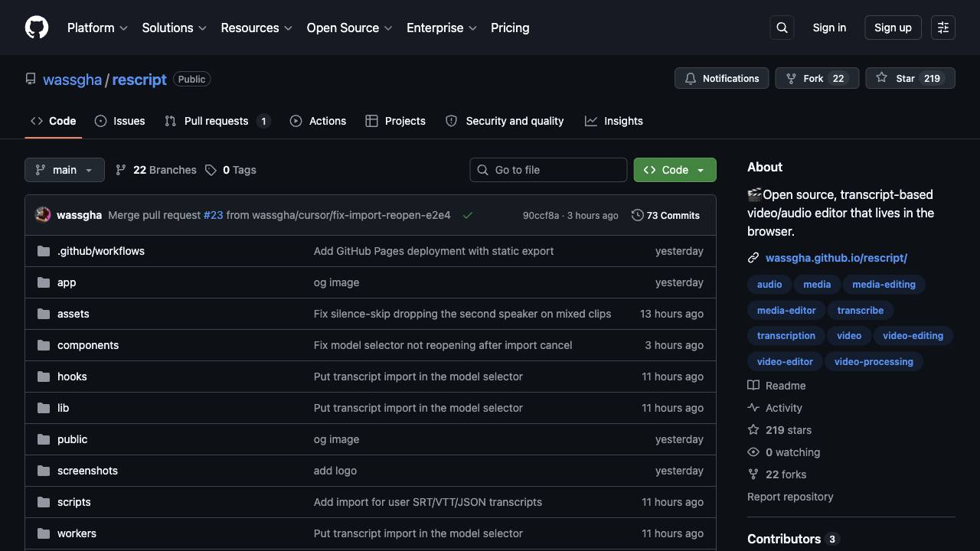Select the Code tab
The image size is (980, 551).
[x=54, y=121]
